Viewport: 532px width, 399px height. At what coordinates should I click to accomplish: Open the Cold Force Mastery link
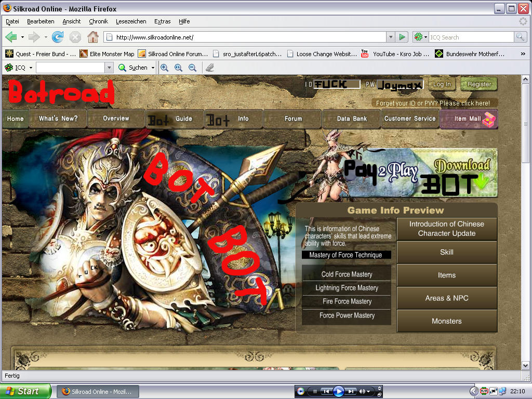click(347, 274)
